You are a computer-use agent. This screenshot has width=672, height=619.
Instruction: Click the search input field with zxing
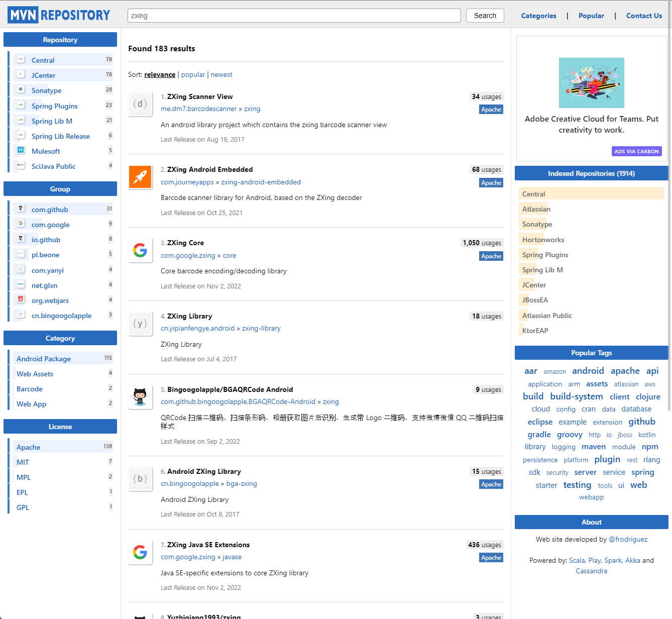click(x=294, y=16)
